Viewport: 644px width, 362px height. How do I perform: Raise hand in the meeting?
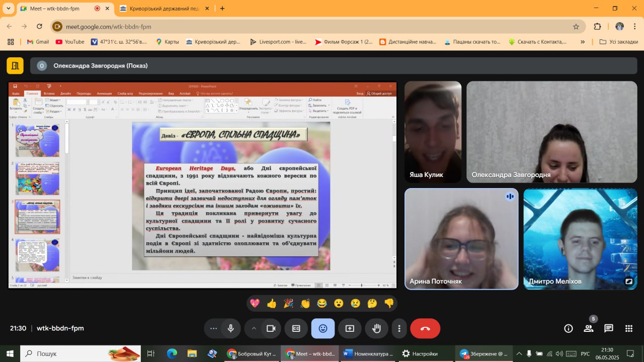tap(376, 328)
